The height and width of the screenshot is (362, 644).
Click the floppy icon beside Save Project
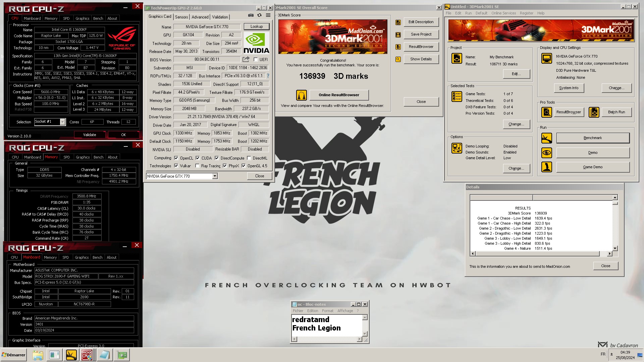[398, 35]
